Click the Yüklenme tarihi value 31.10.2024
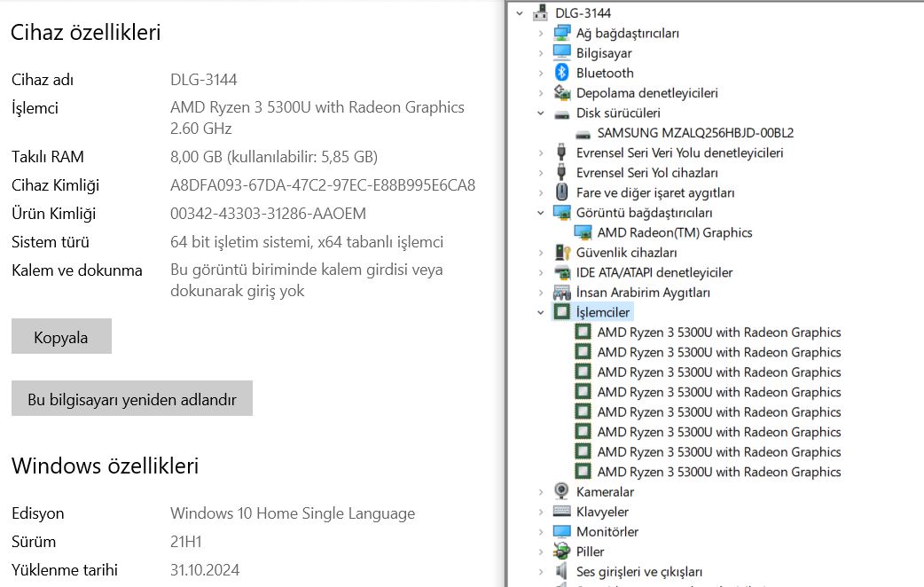 (x=205, y=570)
